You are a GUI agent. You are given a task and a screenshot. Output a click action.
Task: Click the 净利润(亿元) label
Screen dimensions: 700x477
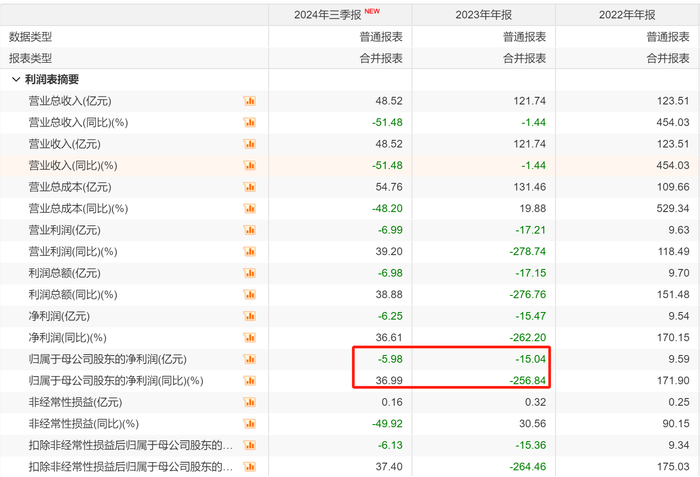(59, 316)
